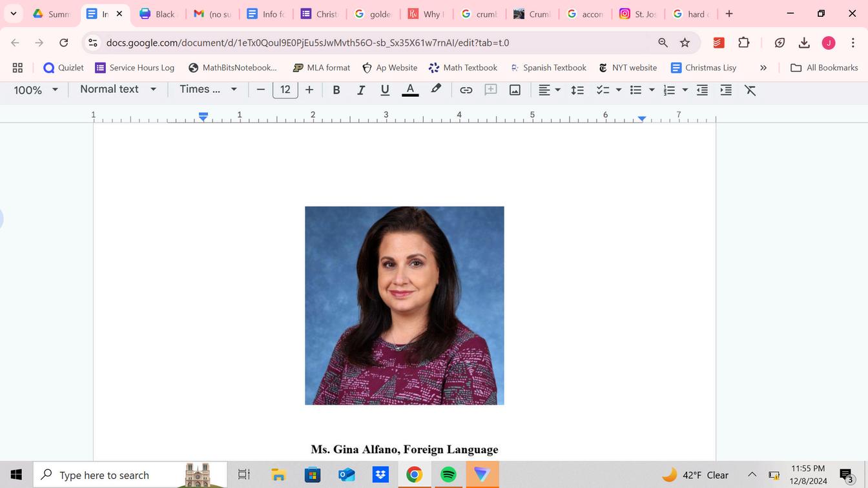Open Chrome downloads
This screenshot has width=868, height=488.
click(x=804, y=43)
